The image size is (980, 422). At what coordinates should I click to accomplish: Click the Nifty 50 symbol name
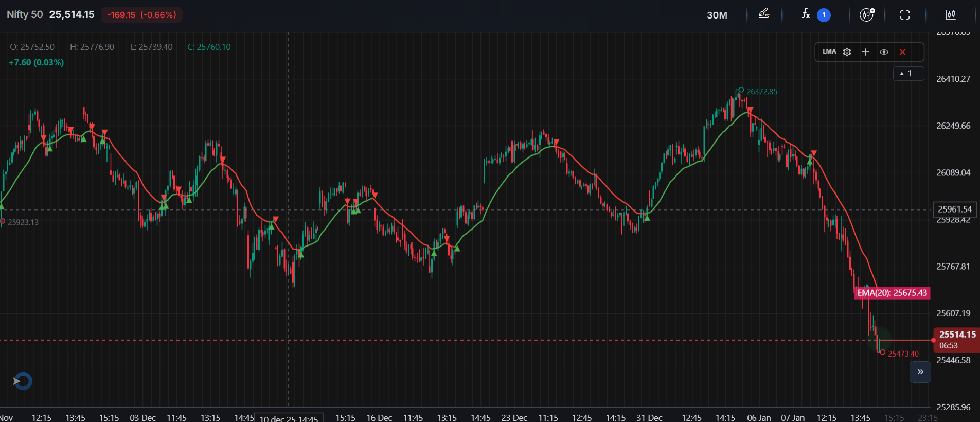click(25, 14)
